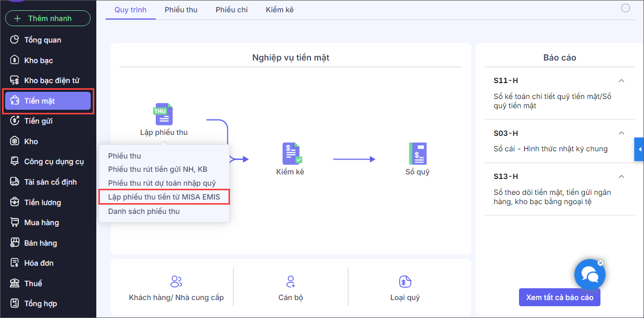Choose Lập phiếu thu tiền từ MISA EMIS
This screenshot has height=318, width=644.
click(x=164, y=197)
